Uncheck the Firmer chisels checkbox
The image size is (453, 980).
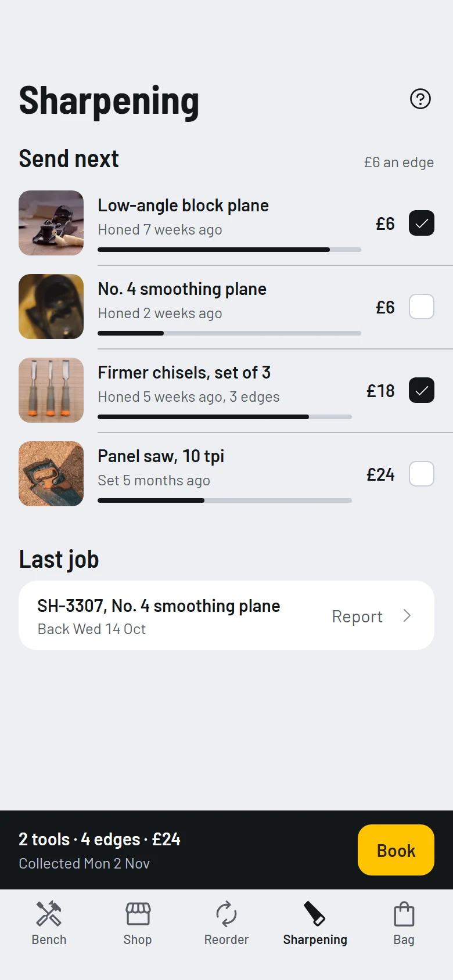[x=422, y=390]
